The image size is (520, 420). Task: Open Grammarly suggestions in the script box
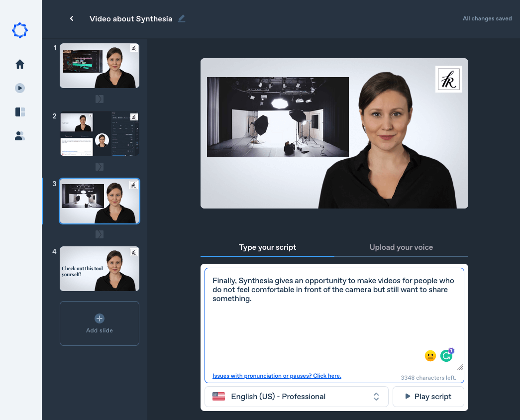click(x=446, y=355)
